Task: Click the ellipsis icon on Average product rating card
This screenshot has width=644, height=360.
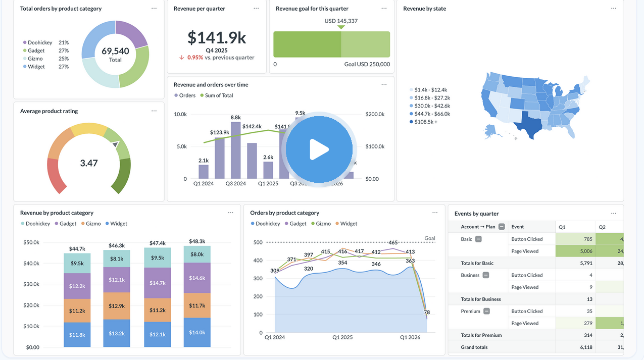Action: (x=154, y=111)
